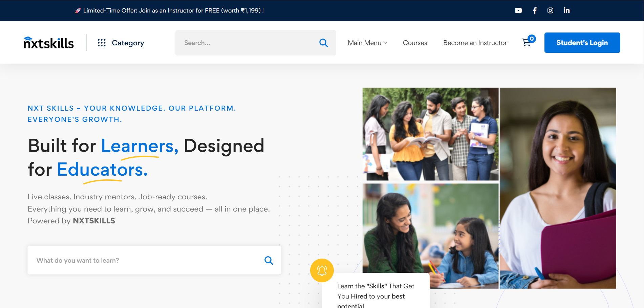Open the LinkedIn icon link

coord(566,10)
